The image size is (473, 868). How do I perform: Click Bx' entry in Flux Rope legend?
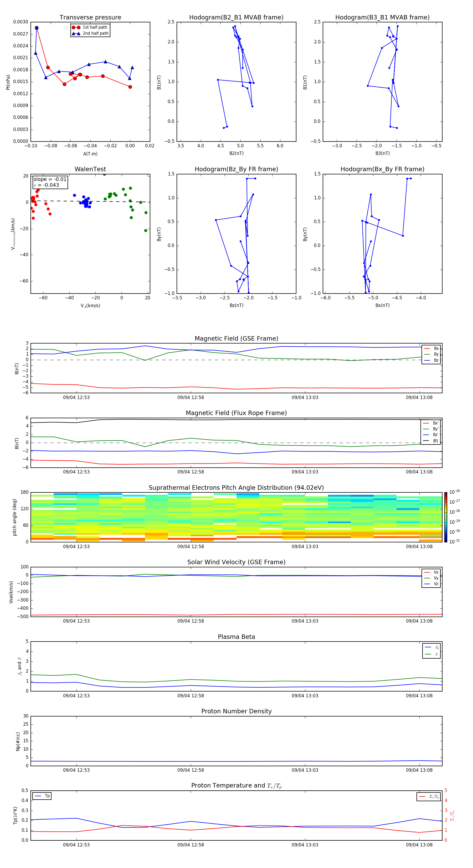click(431, 423)
